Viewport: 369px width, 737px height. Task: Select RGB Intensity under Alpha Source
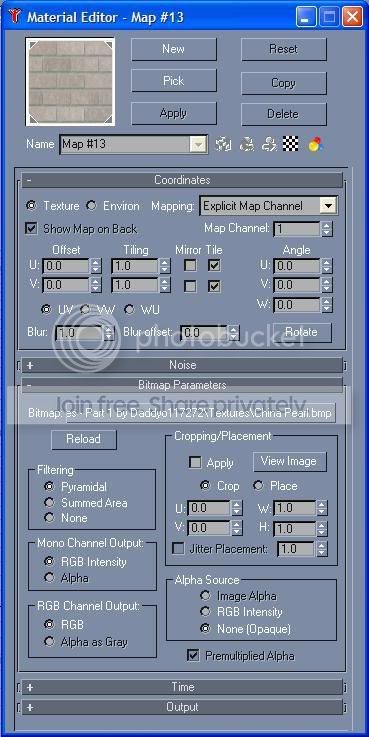[205, 612]
